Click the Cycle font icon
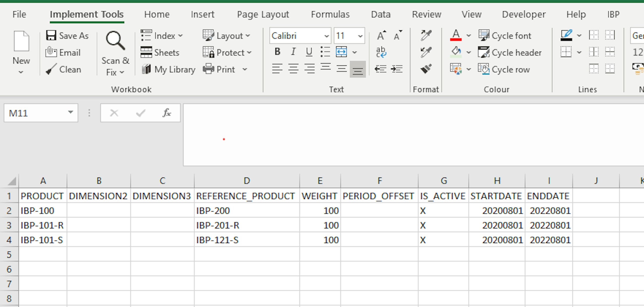 484,35
